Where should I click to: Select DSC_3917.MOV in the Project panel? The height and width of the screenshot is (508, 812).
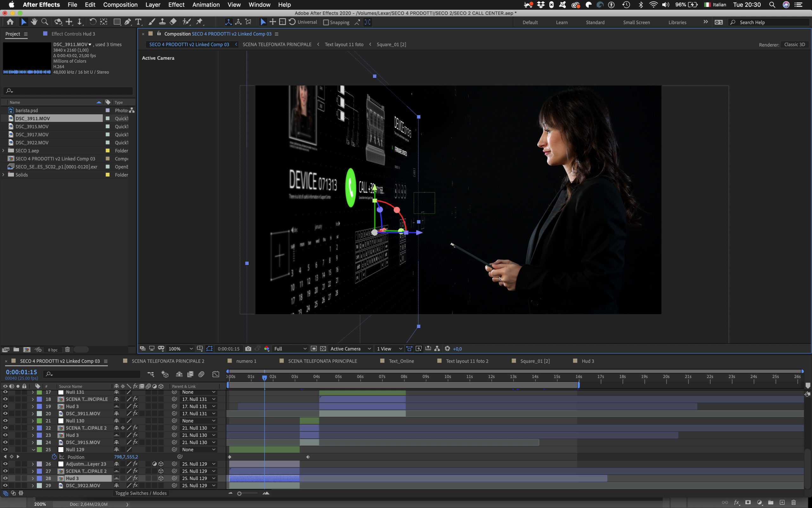(x=32, y=134)
